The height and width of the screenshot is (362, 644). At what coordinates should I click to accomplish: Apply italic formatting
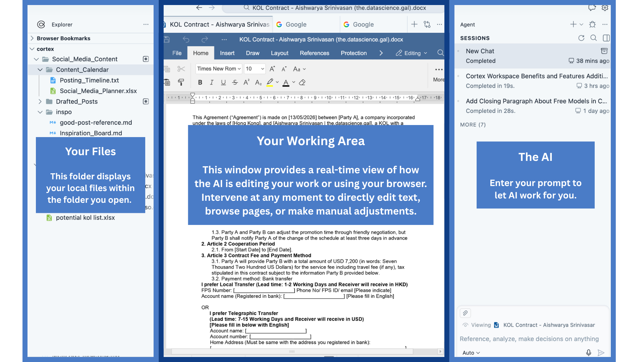[212, 82]
